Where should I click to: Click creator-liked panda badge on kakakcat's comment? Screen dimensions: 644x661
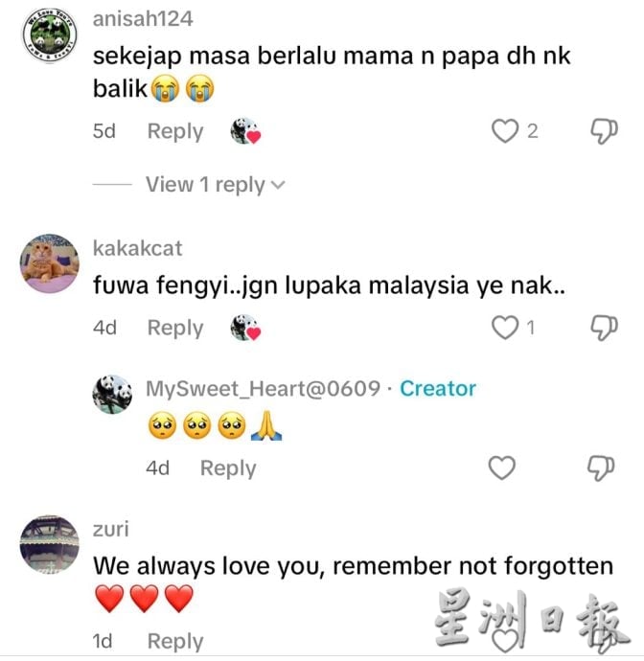245,328
